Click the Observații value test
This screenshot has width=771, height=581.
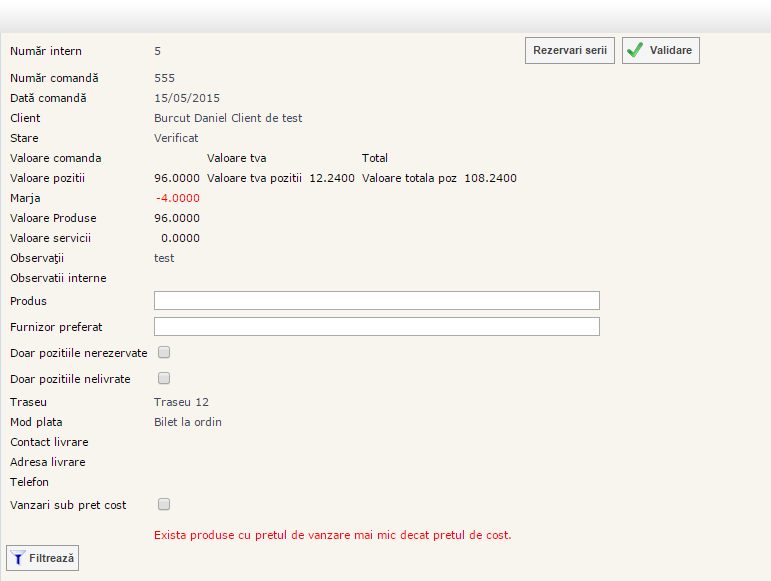(164, 258)
